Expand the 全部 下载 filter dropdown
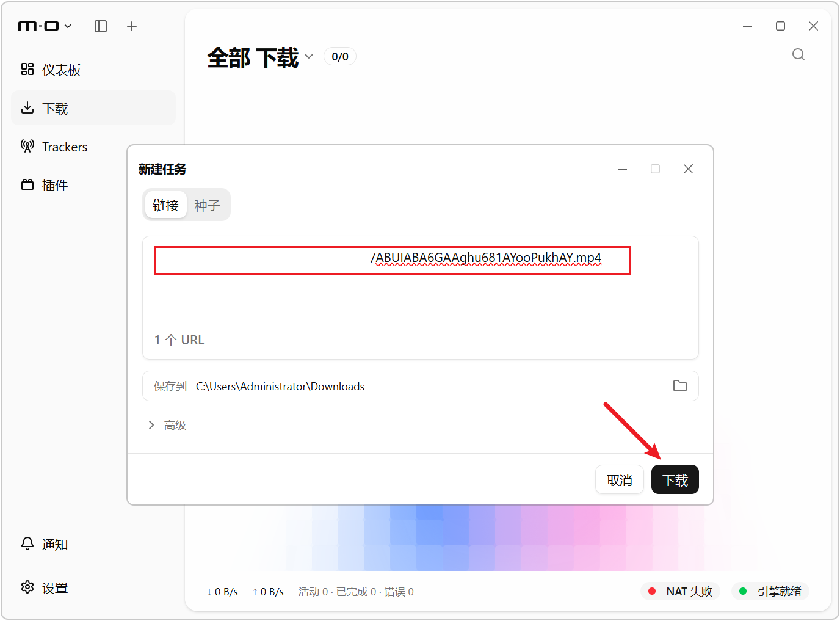840x621 pixels. [x=309, y=57]
